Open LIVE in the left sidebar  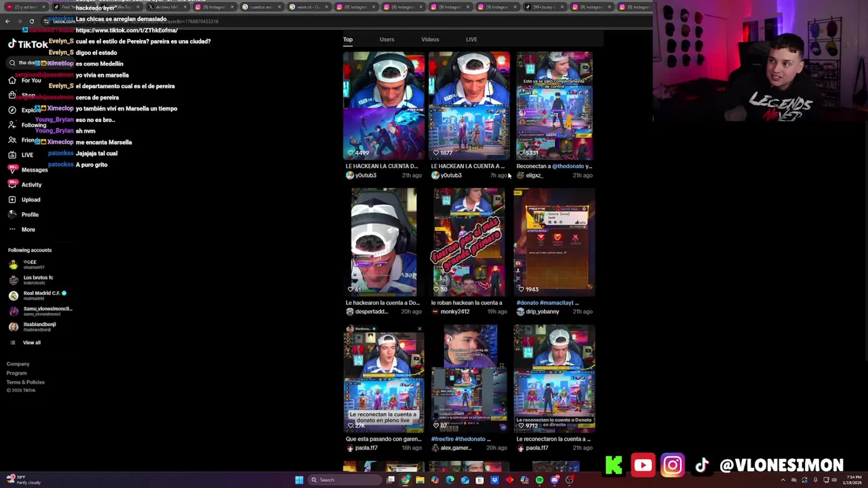pos(20,155)
